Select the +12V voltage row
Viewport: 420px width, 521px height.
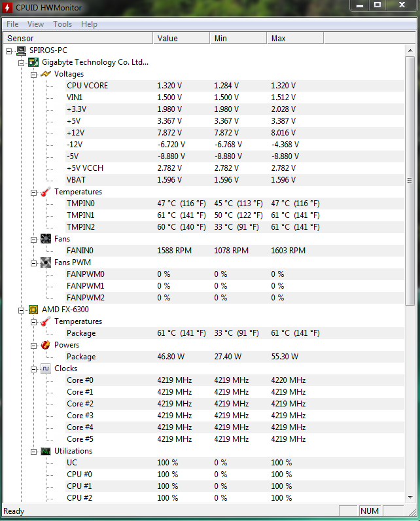pos(235,133)
